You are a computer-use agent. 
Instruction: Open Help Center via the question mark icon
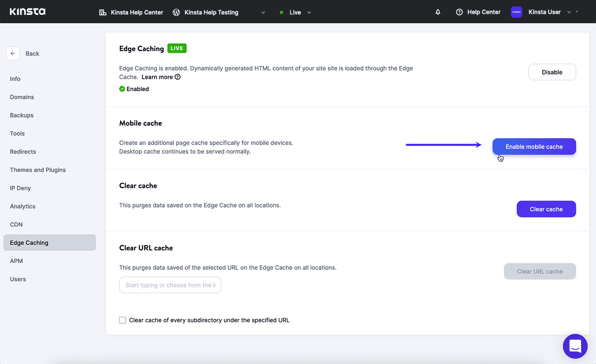click(x=459, y=12)
